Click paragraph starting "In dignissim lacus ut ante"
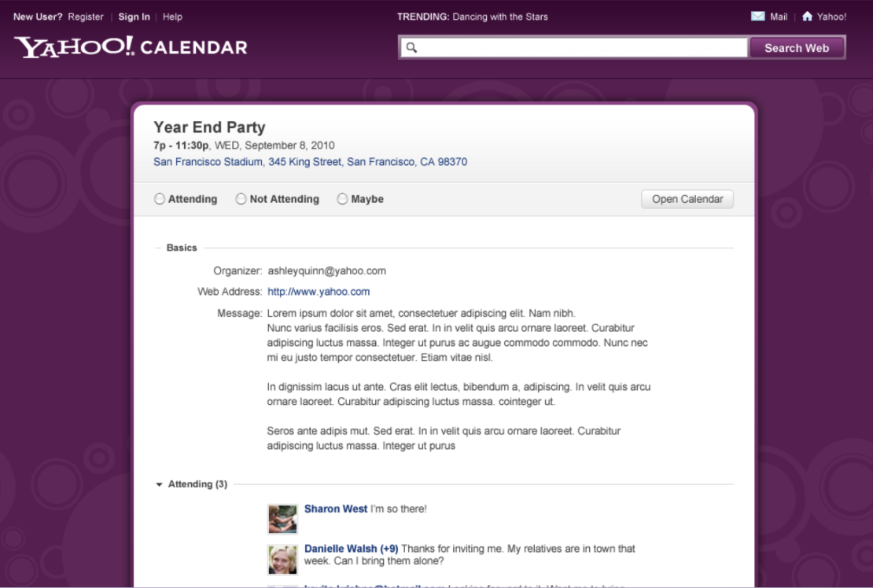 [459, 394]
